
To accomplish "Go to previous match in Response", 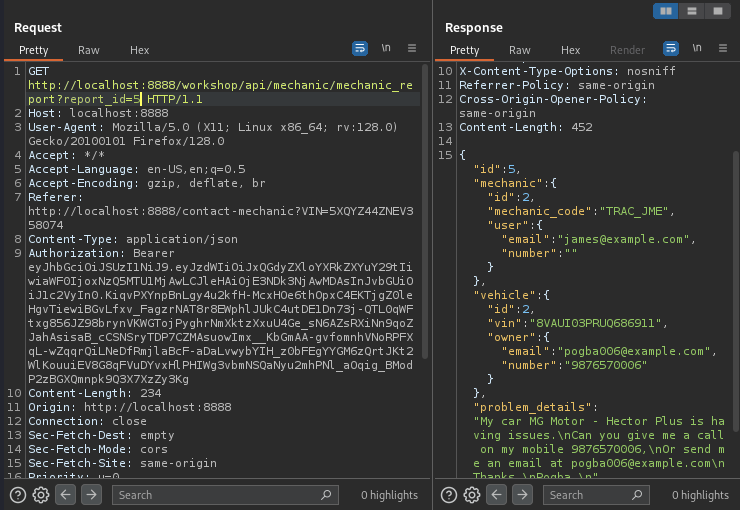I will tap(496, 495).
